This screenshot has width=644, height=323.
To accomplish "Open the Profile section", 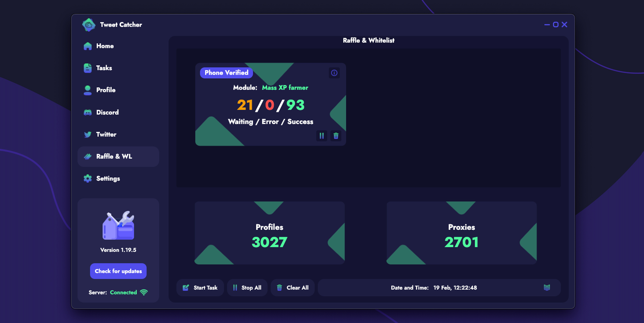I will point(118,90).
